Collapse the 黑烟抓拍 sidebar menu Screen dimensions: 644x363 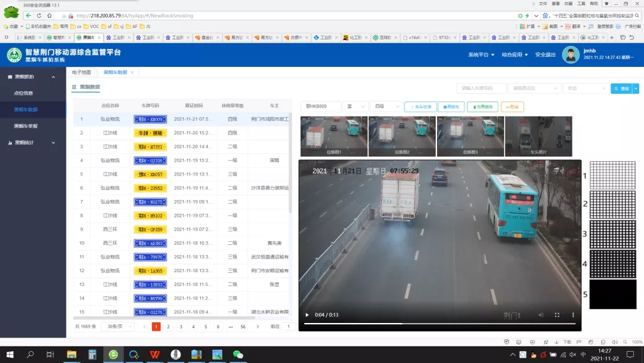click(x=53, y=77)
